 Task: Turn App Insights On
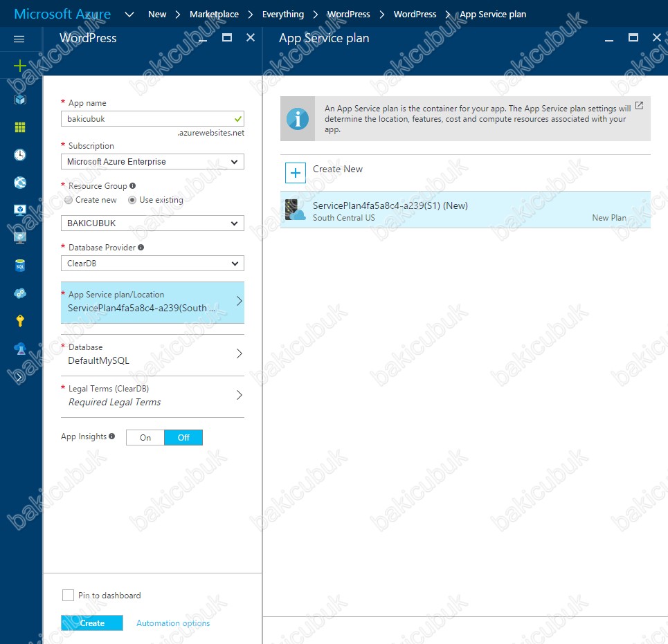click(x=145, y=438)
